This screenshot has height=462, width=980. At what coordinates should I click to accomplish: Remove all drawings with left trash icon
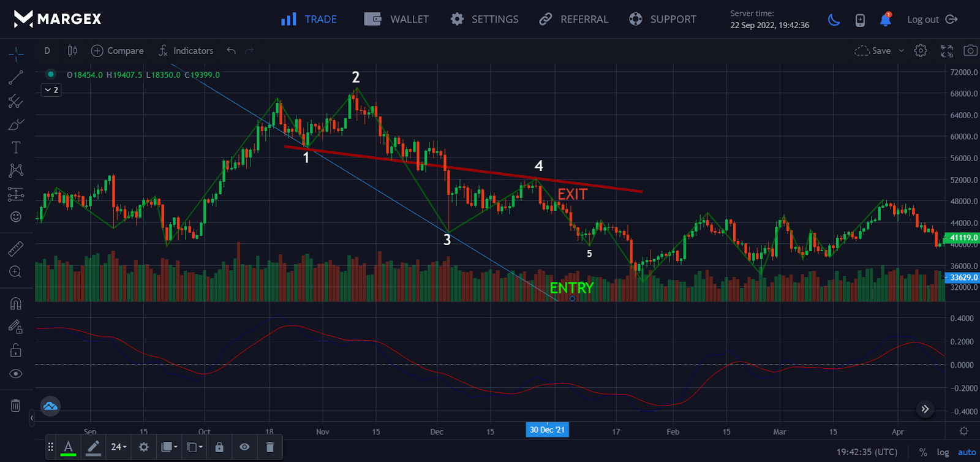pos(16,405)
